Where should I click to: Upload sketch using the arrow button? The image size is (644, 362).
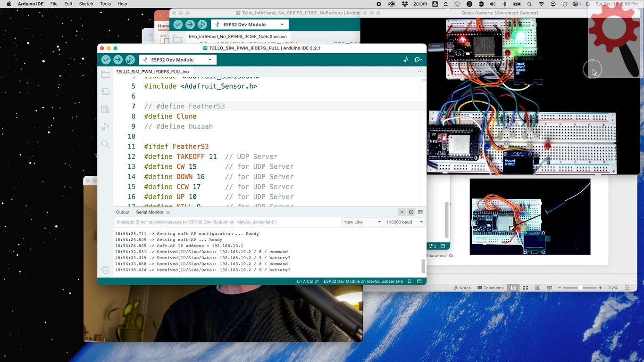click(118, 60)
